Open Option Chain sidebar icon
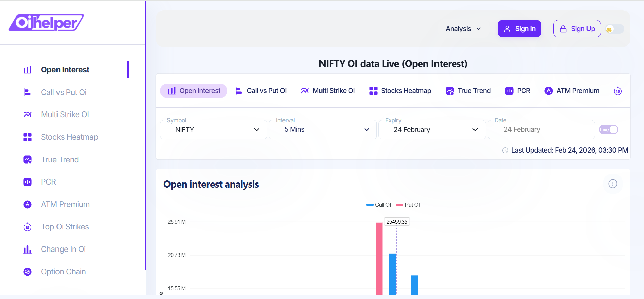 coord(27,272)
